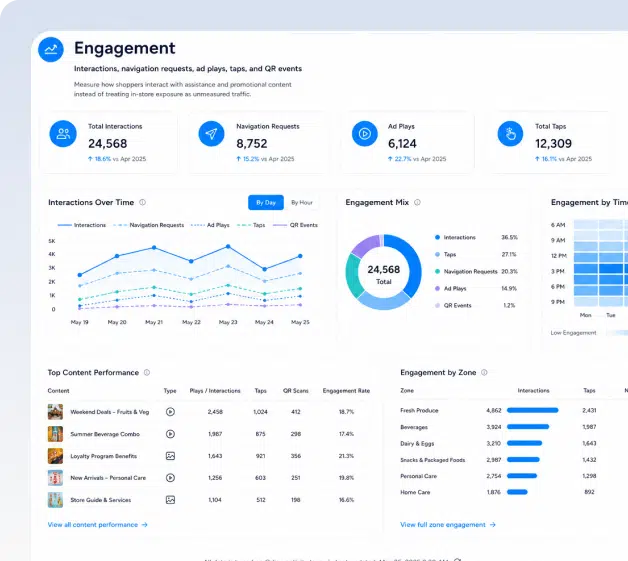Screen dimensions: 628x561
Task: Click up-arrow trend icon under Ad Plays
Action: click(x=390, y=159)
